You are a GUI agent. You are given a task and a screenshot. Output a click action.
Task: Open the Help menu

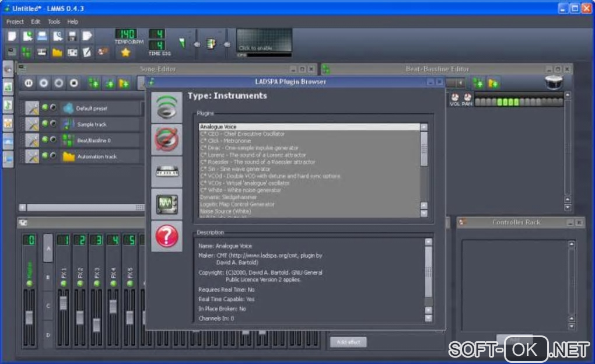tap(72, 22)
